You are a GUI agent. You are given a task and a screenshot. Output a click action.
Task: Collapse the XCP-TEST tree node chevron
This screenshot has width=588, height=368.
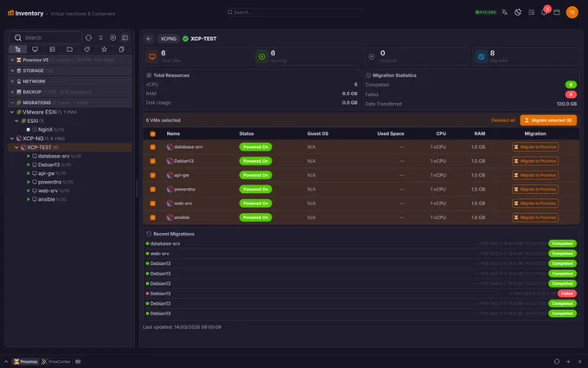point(16,147)
